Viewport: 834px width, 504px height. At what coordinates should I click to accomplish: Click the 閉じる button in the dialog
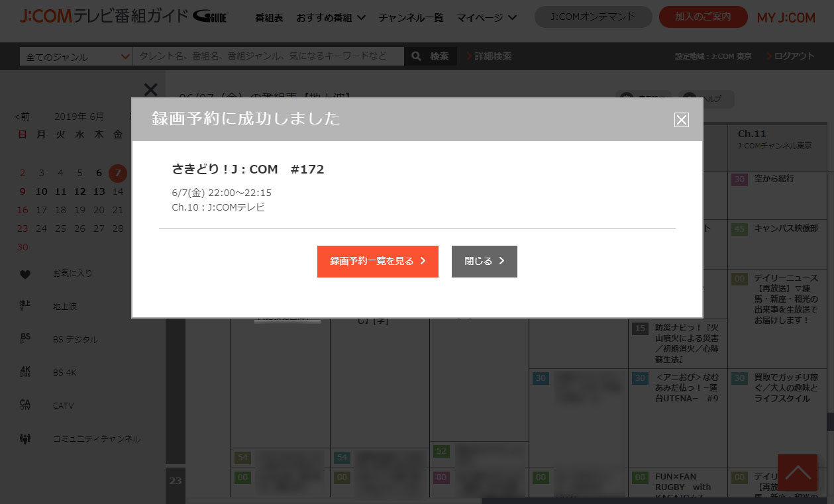coord(484,262)
